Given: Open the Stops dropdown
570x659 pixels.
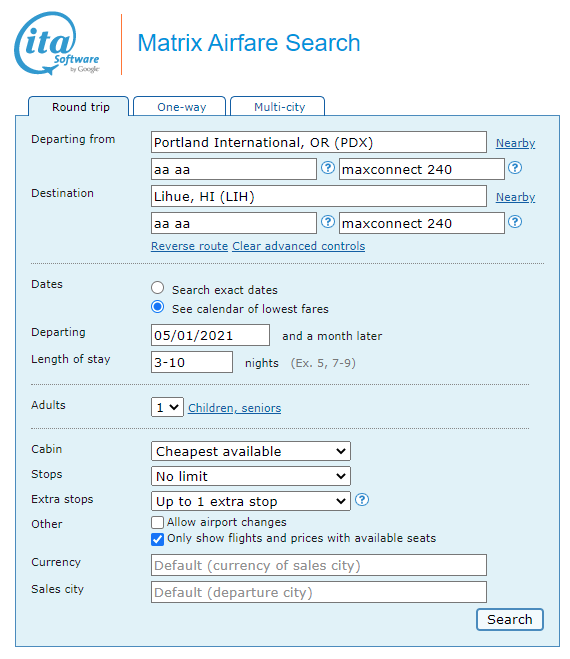Looking at the screenshot, I should click(251, 476).
